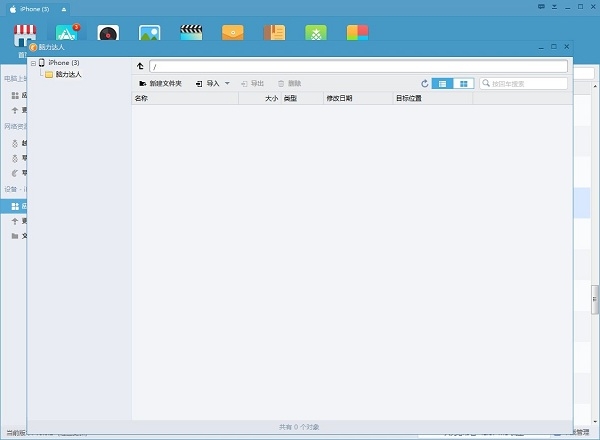This screenshot has width=600, height=440.
Task: Click the folder icon in background sidebar
Action: pos(15,236)
